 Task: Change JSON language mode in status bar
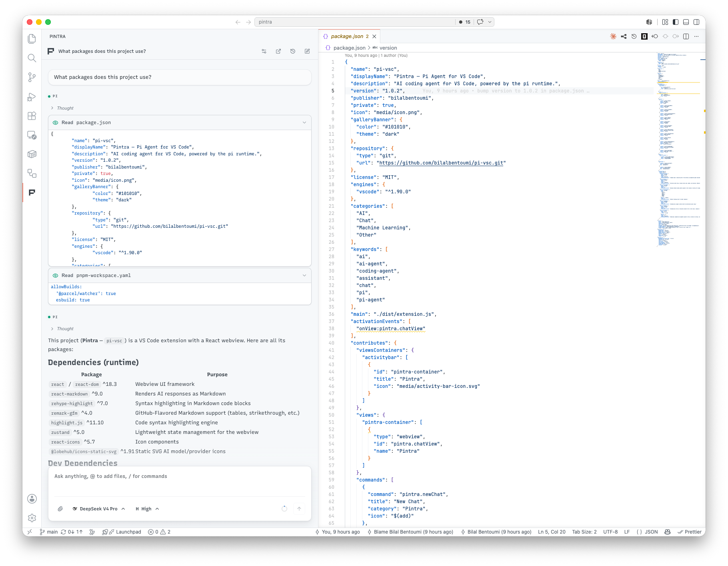click(x=651, y=532)
